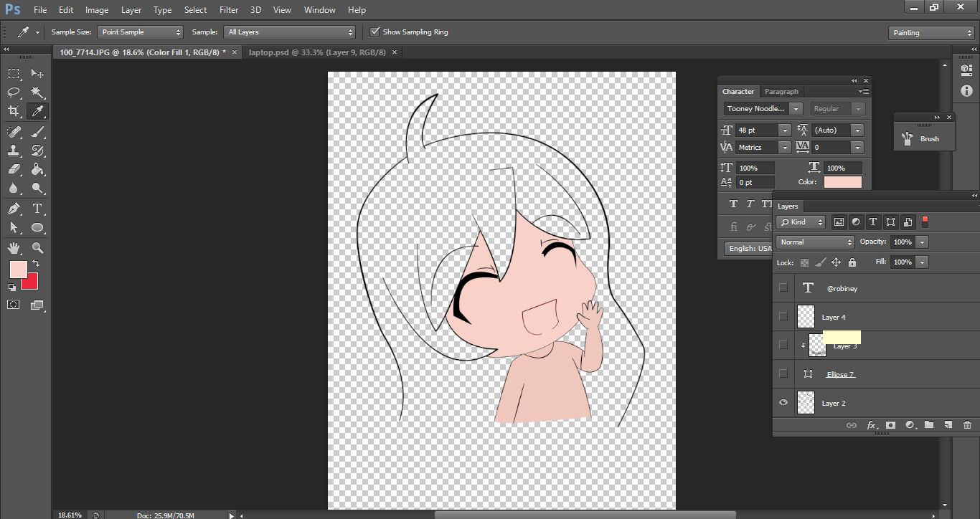Link layers with chain icon
Image resolution: width=980 pixels, height=519 pixels.
852,425
